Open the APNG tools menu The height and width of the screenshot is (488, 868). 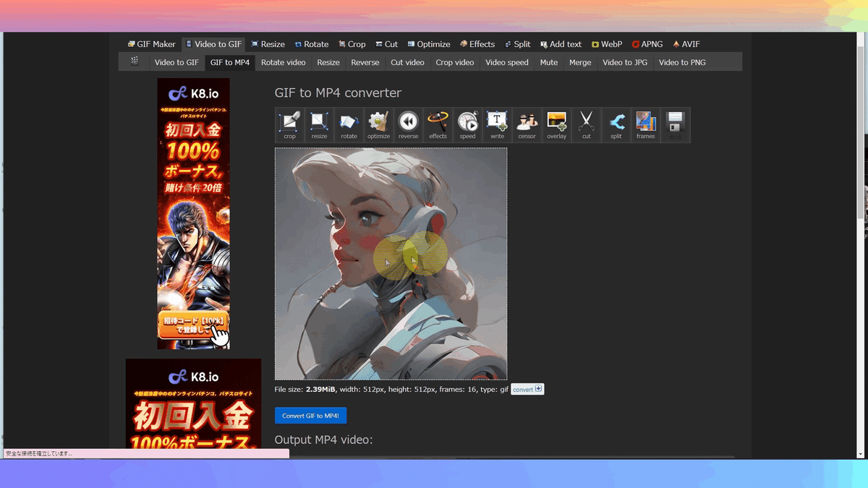point(647,44)
